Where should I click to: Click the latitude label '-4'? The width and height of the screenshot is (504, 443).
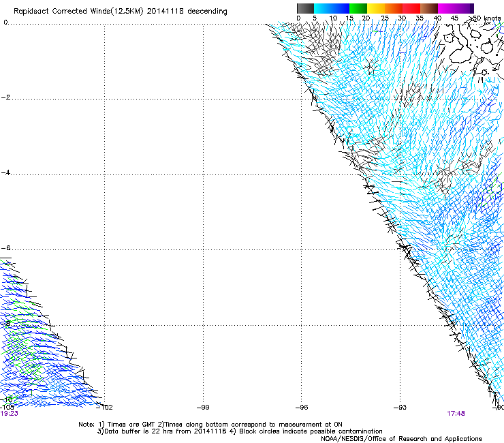[x=5, y=172]
